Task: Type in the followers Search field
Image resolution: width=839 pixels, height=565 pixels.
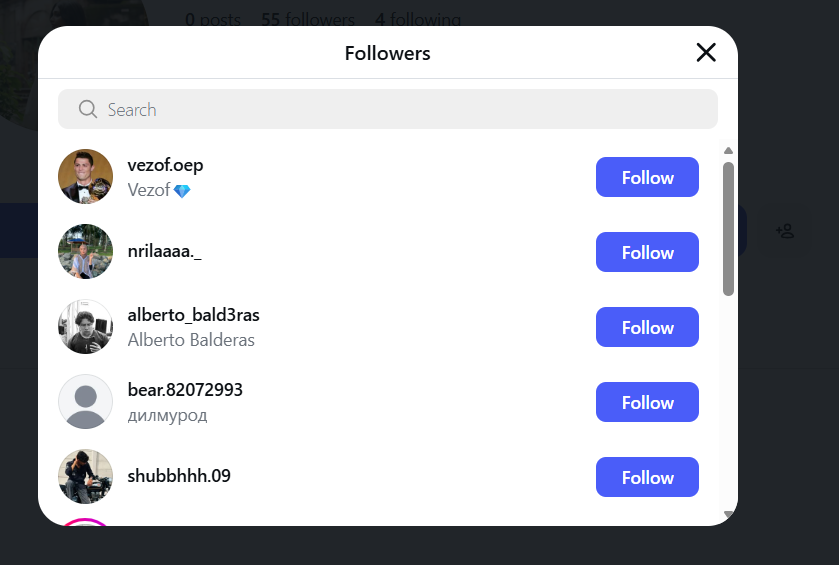Action: [x=400, y=110]
